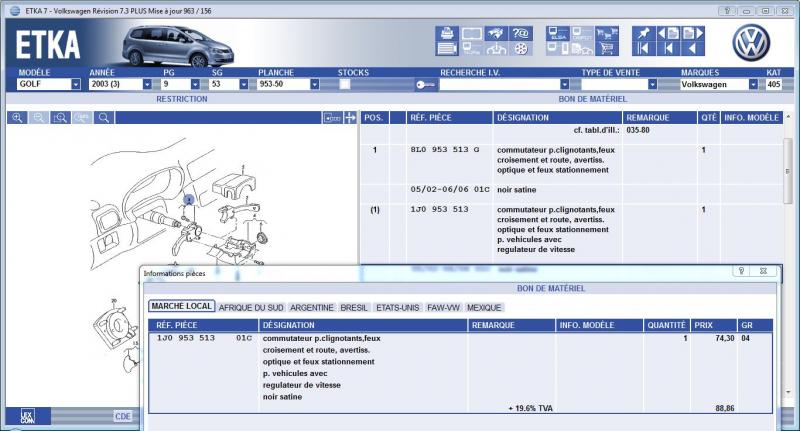The image size is (800, 431).
Task: Select the ETATS-UNIS tab
Action: click(397, 308)
